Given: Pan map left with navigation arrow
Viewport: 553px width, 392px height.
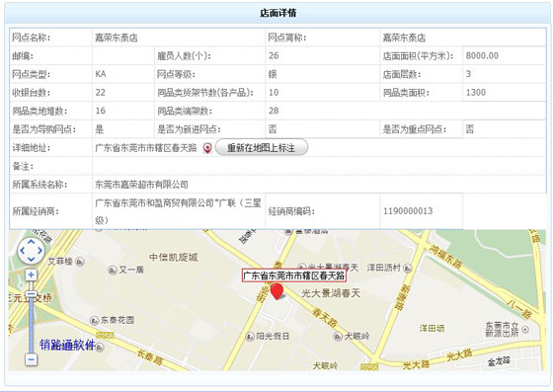Looking at the screenshot, I should pyautogui.click(x=22, y=251).
